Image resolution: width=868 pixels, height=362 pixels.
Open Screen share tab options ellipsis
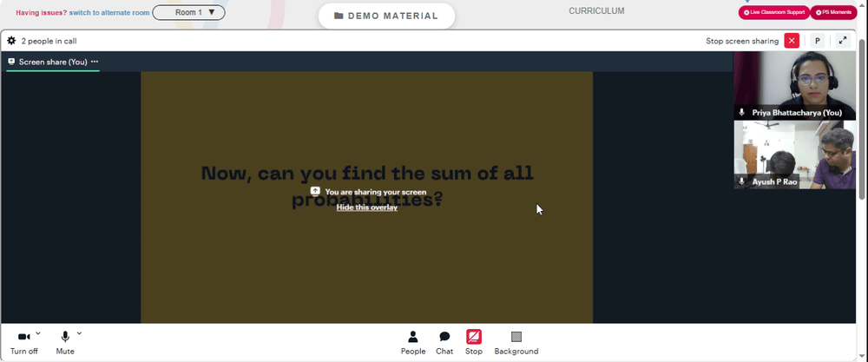click(x=95, y=62)
